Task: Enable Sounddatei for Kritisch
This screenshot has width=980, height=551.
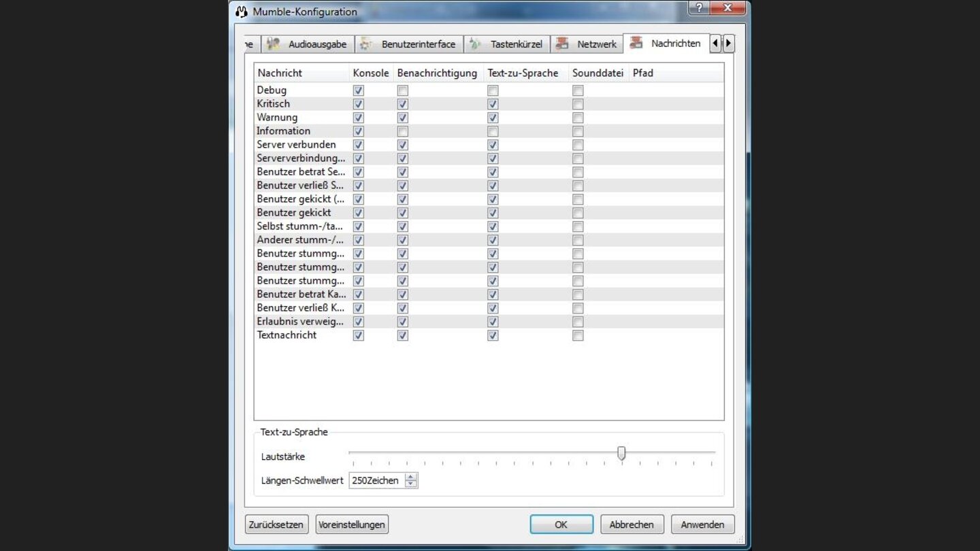Action: click(578, 104)
